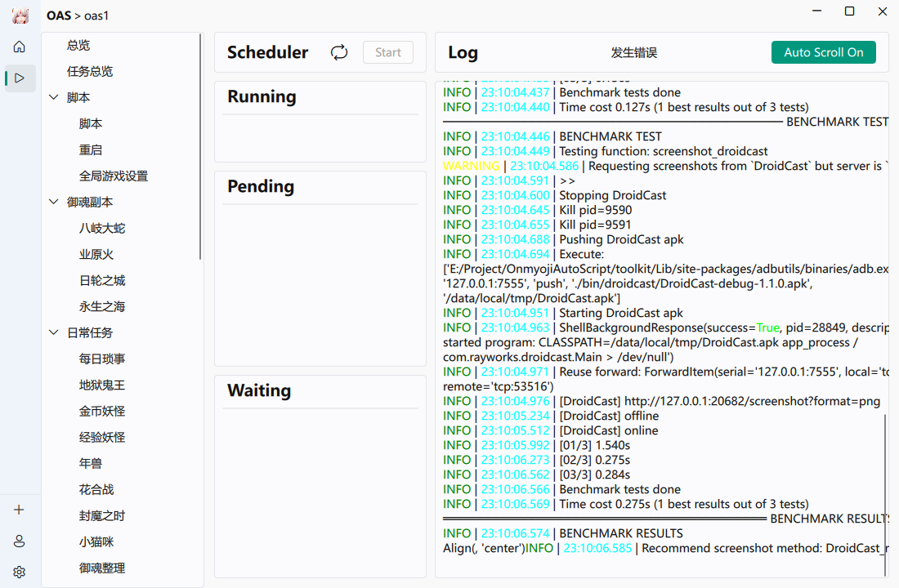This screenshot has width=899, height=588.
Task: Click the plus icon to add config
Action: tap(20, 510)
